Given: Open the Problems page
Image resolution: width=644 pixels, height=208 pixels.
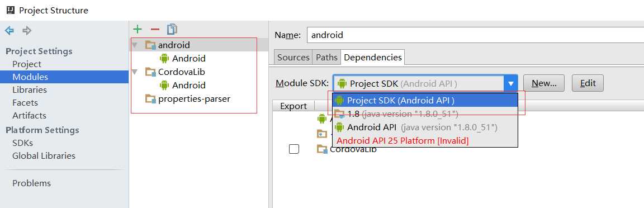Looking at the screenshot, I should click(x=32, y=183).
